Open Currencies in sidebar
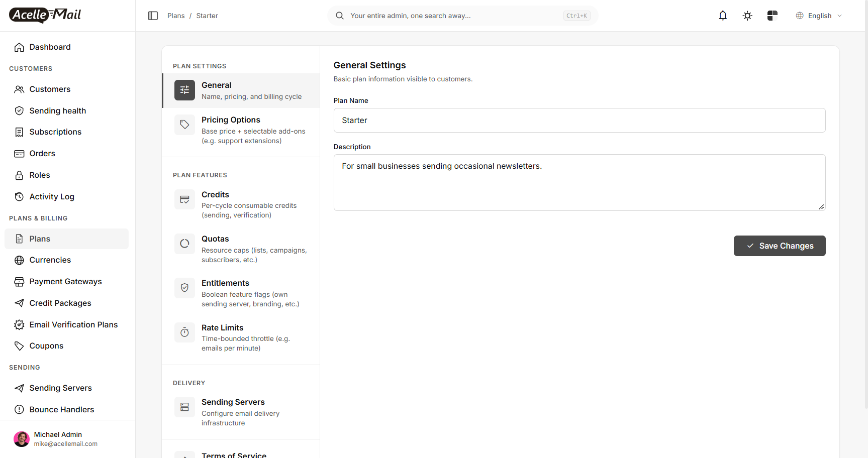Image resolution: width=868 pixels, height=458 pixels. pos(66,260)
